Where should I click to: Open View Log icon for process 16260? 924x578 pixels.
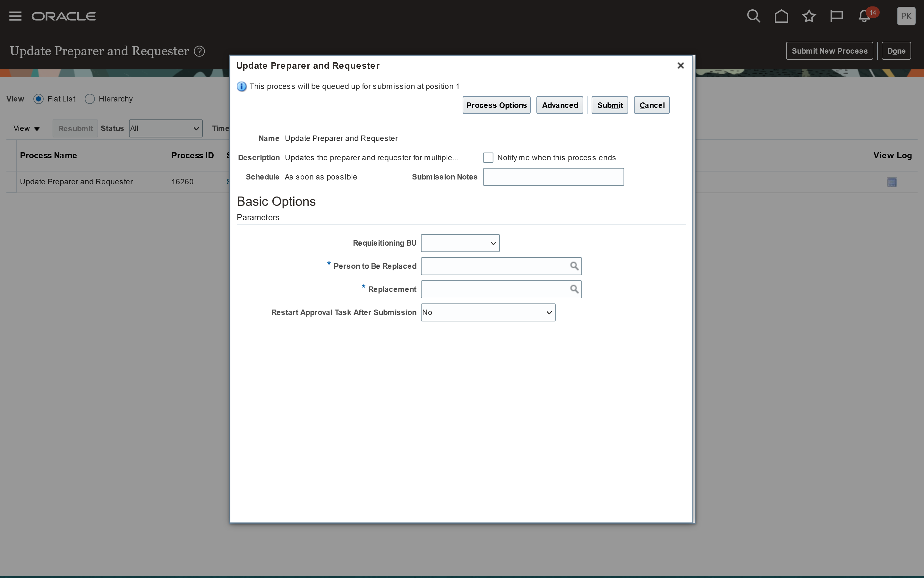(892, 182)
